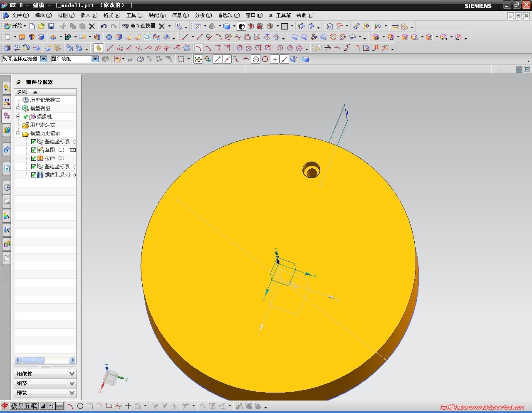Open the GC 工具箱 menu
The width and height of the screenshot is (532, 413).
280,15
